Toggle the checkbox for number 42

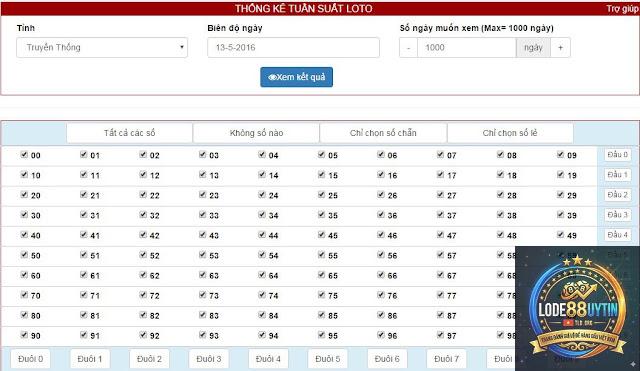click(x=143, y=234)
